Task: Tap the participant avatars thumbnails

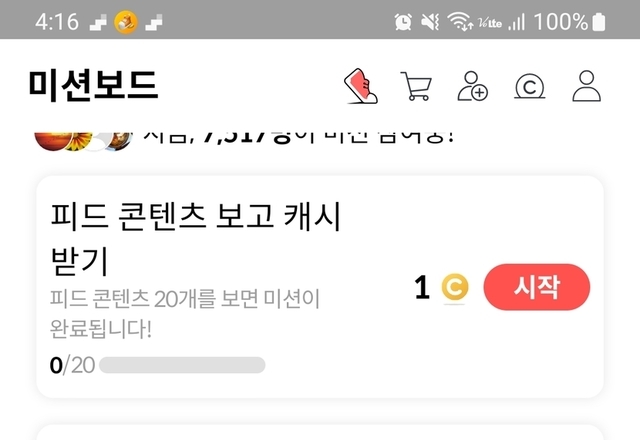Action: pyautogui.click(x=84, y=141)
